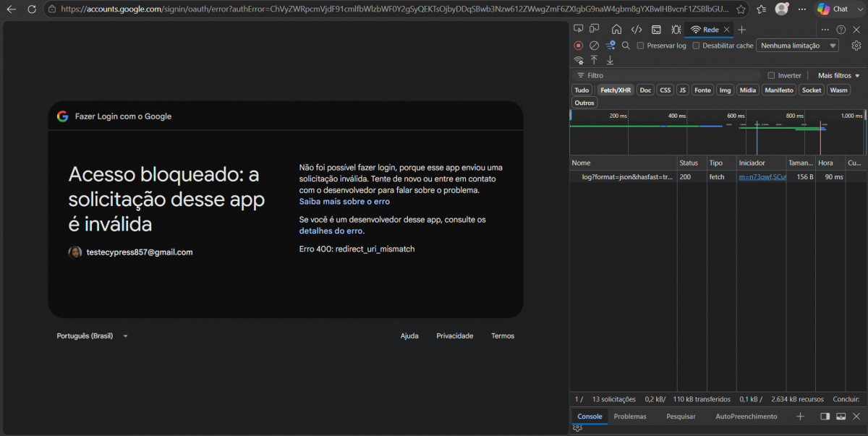Screen dimensions: 868x436
Task: Open the browser settings and more menu
Action: coord(801,9)
